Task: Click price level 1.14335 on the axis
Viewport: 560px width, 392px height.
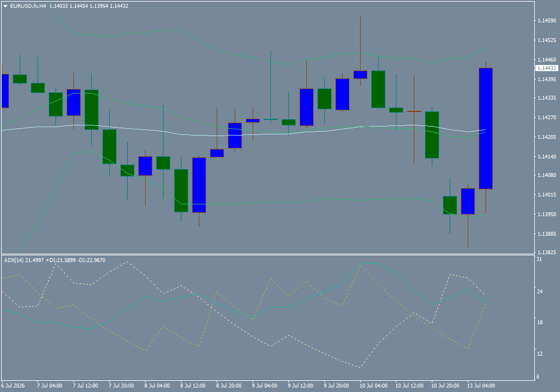Action: 547,98
